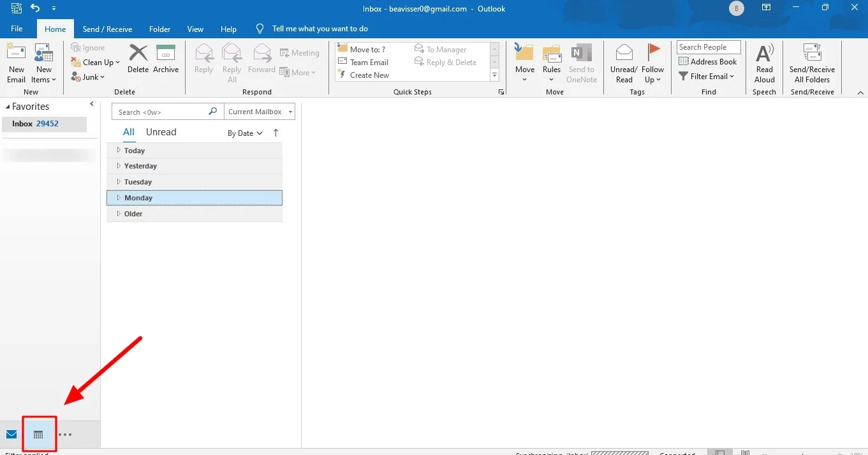The width and height of the screenshot is (868, 455).
Task: Collapse the folder pane
Action: click(x=92, y=103)
